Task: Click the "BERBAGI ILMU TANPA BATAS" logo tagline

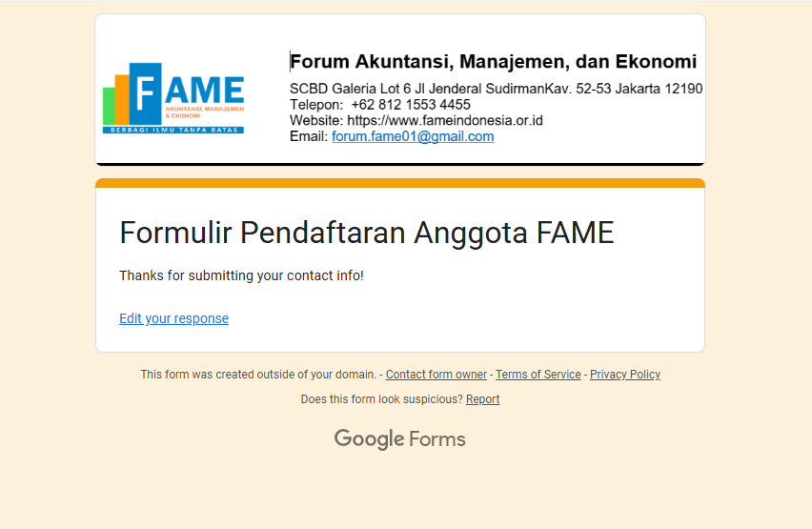Action: pos(173,130)
